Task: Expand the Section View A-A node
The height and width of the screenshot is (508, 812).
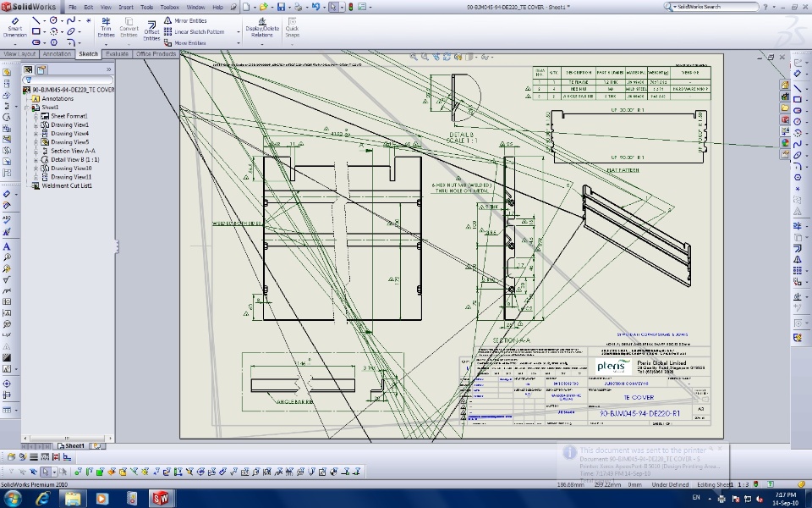Action: pyautogui.click(x=36, y=151)
